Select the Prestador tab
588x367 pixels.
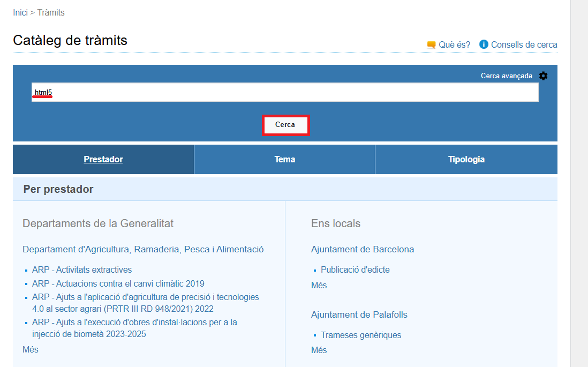(x=103, y=159)
